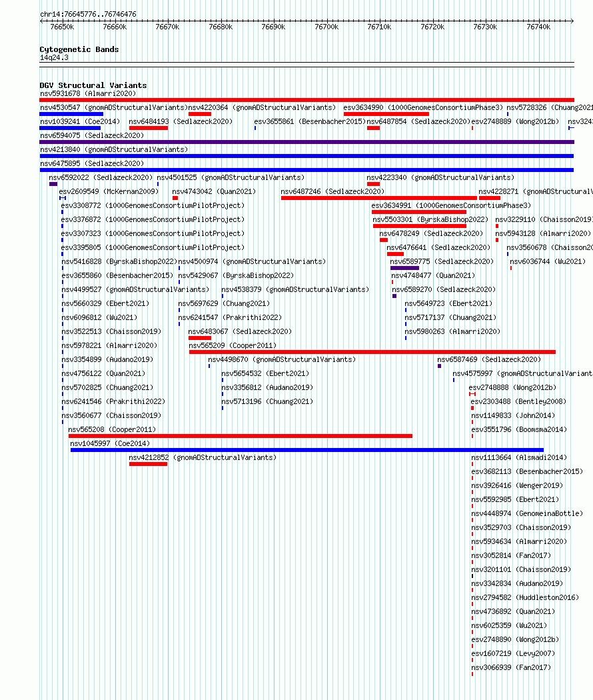The width and height of the screenshot is (593, 700).
Task: Click the 76700k ruler position label
Action: pos(326,27)
